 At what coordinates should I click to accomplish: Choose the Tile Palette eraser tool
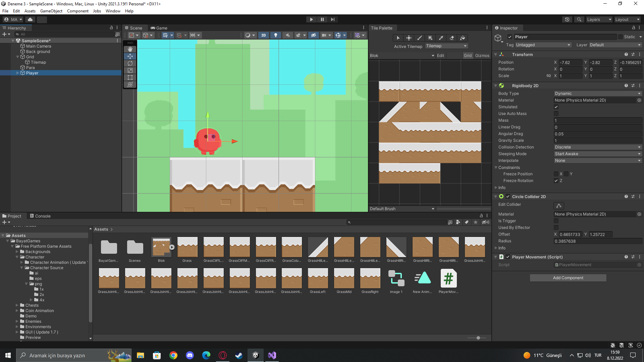[x=452, y=38]
